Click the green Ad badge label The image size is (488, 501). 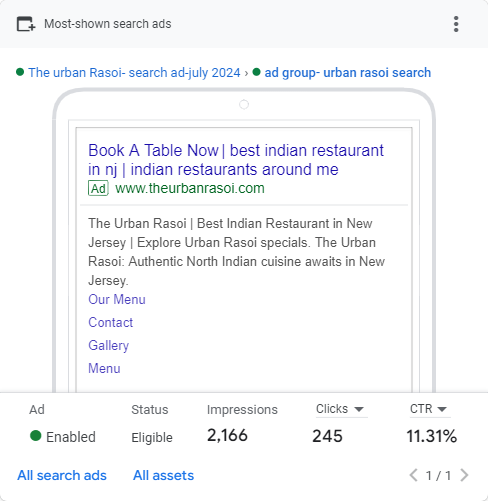tap(98, 188)
